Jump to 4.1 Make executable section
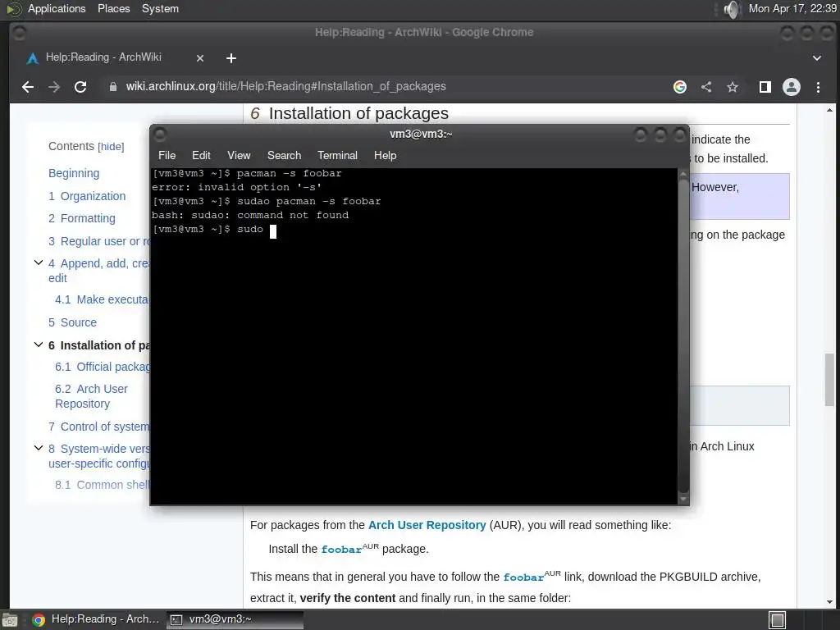 click(102, 299)
